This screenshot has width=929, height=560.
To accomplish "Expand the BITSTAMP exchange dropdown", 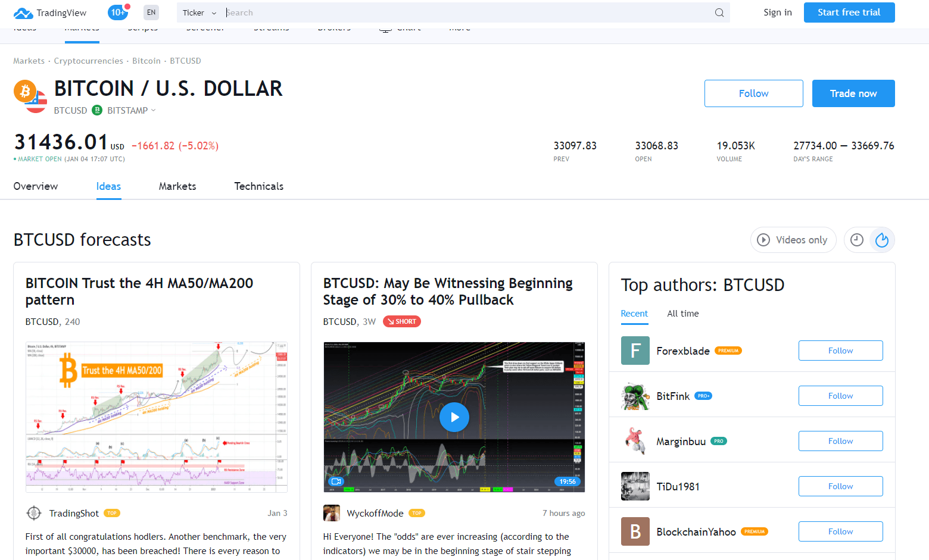I will coord(132,110).
